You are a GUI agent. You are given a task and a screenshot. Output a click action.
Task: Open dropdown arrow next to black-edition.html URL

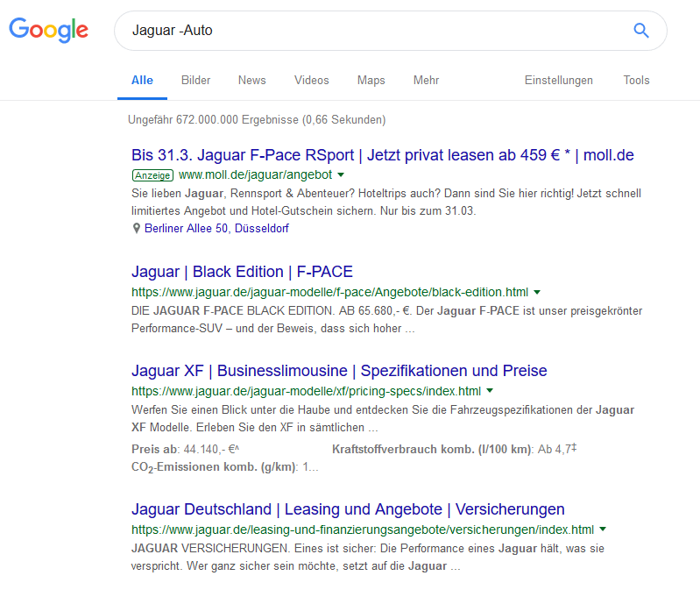click(x=537, y=292)
